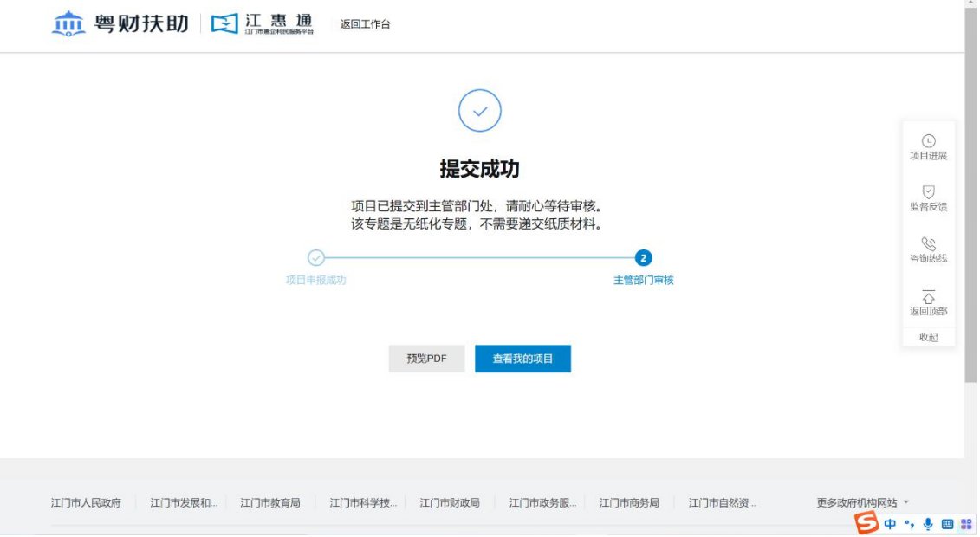Click the Sogou microphone voice input icon
This screenshot has width=980, height=537.
[x=930, y=525]
